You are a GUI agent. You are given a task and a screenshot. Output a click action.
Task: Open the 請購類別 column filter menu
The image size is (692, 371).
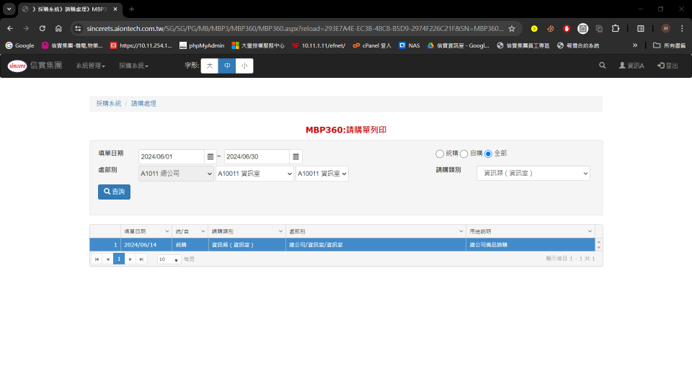click(x=280, y=232)
